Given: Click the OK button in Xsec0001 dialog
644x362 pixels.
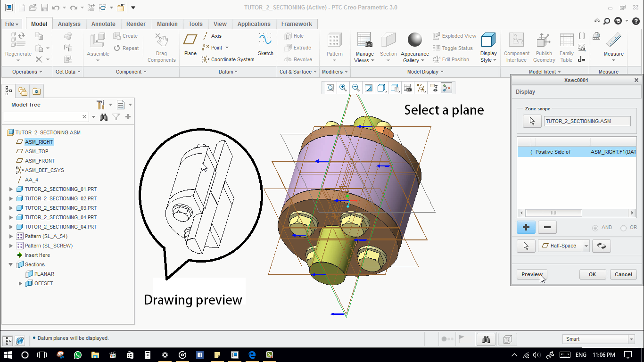Looking at the screenshot, I should click(x=592, y=274).
